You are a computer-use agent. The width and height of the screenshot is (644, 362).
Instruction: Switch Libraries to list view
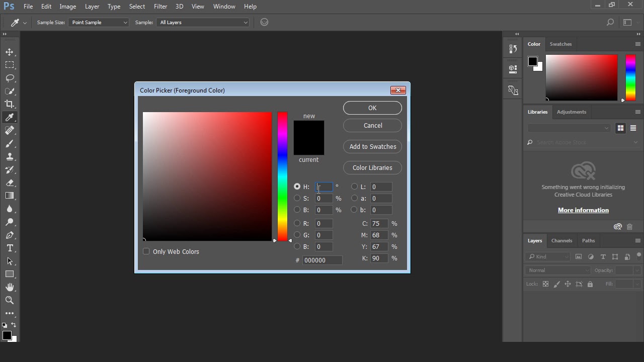pyautogui.click(x=633, y=128)
